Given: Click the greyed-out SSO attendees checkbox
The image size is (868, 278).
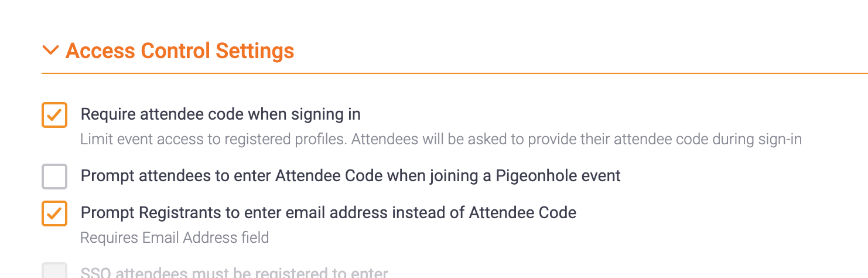Looking at the screenshot, I should pyautogui.click(x=54, y=272).
